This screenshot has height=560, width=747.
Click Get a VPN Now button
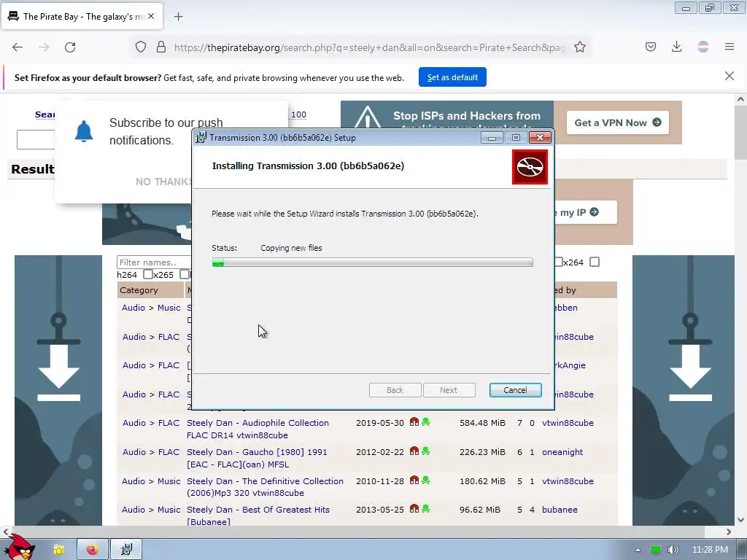pyautogui.click(x=617, y=122)
